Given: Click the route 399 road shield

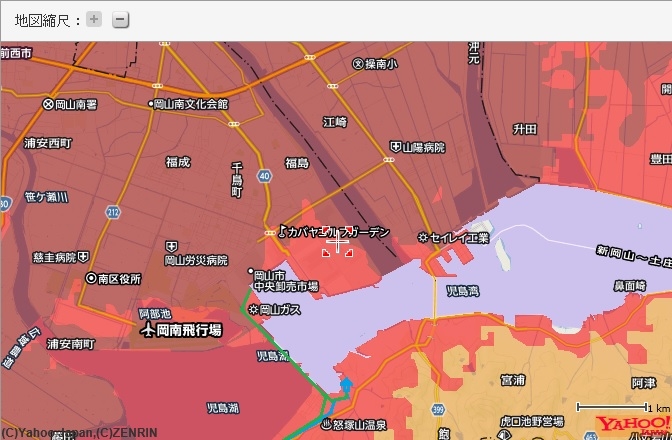Looking at the screenshot, I should pyautogui.click(x=438, y=410).
